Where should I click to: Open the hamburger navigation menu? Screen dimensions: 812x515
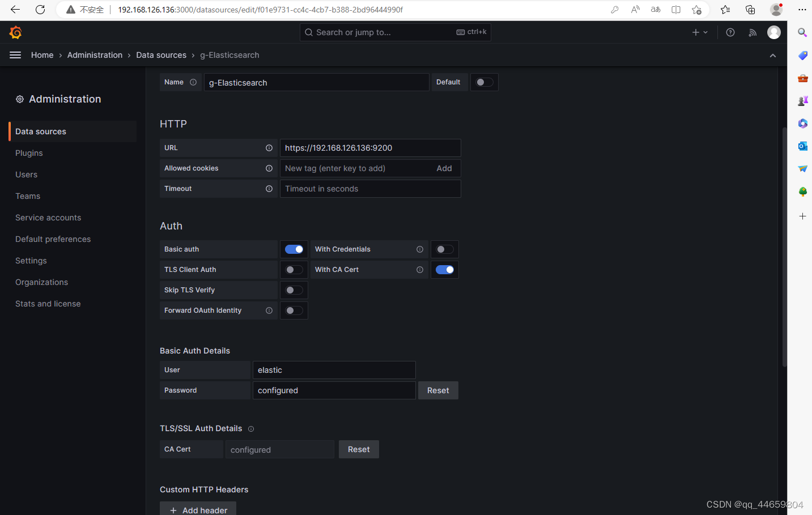[x=15, y=55]
